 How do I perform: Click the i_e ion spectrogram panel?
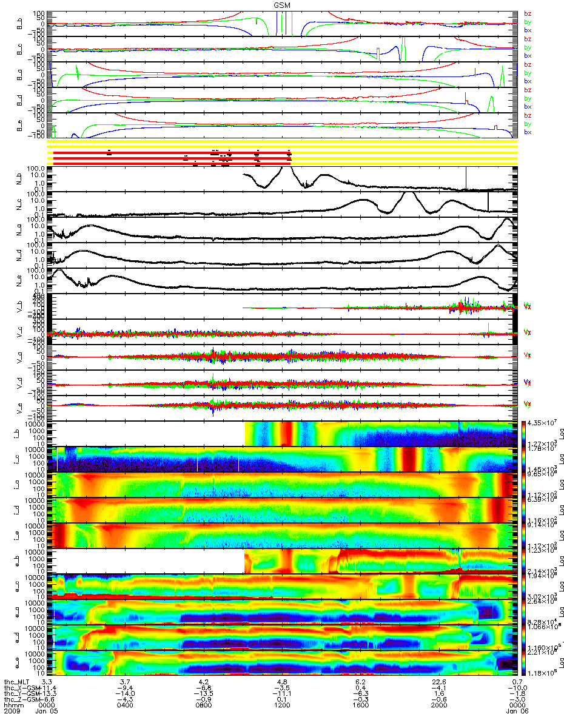pyautogui.click(x=283, y=536)
